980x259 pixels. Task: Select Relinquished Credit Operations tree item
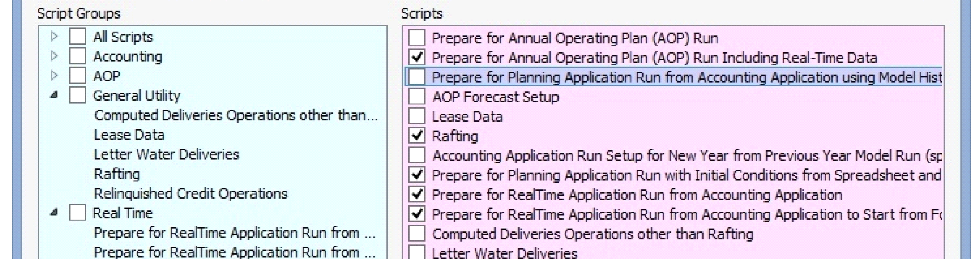(191, 193)
